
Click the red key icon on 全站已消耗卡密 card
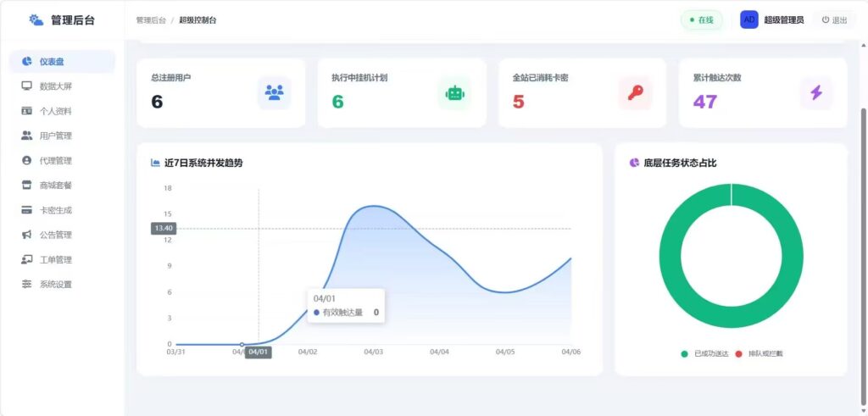[x=636, y=93]
